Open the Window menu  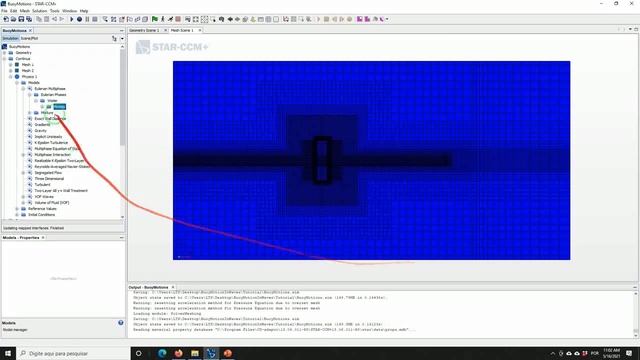[69, 11]
